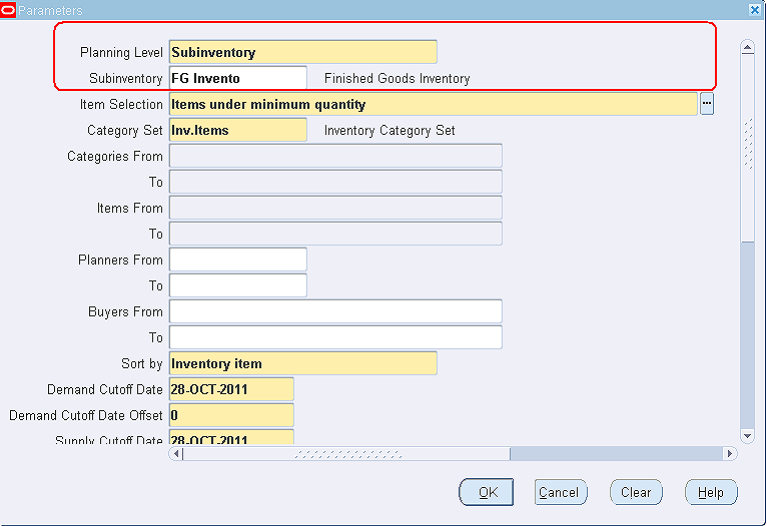Click the Subinventory field showing FG Invento
767x526 pixels.
click(238, 78)
